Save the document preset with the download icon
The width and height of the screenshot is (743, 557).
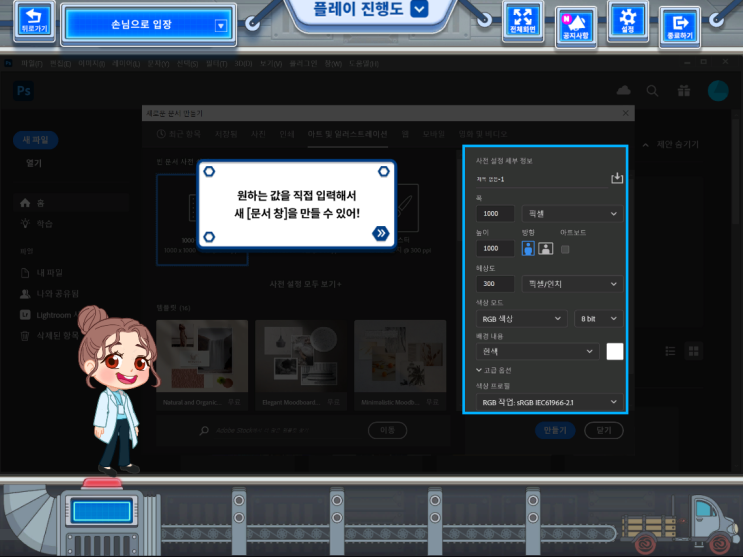(x=617, y=178)
